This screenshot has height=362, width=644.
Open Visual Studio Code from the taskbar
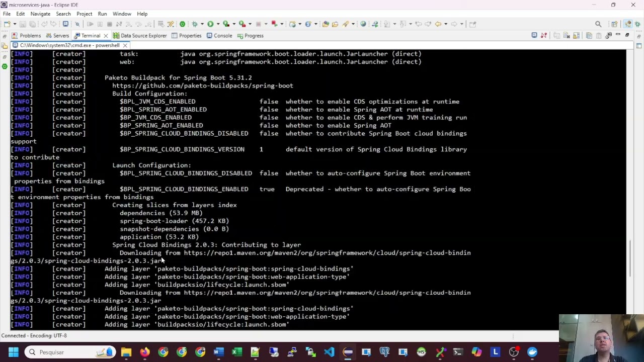[329, 352]
